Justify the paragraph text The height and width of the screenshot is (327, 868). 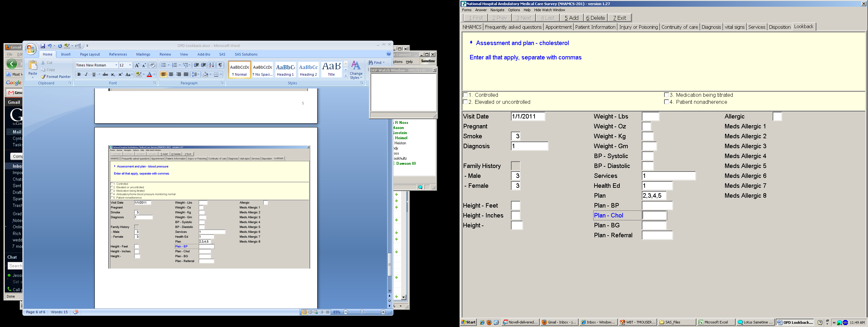click(x=186, y=74)
